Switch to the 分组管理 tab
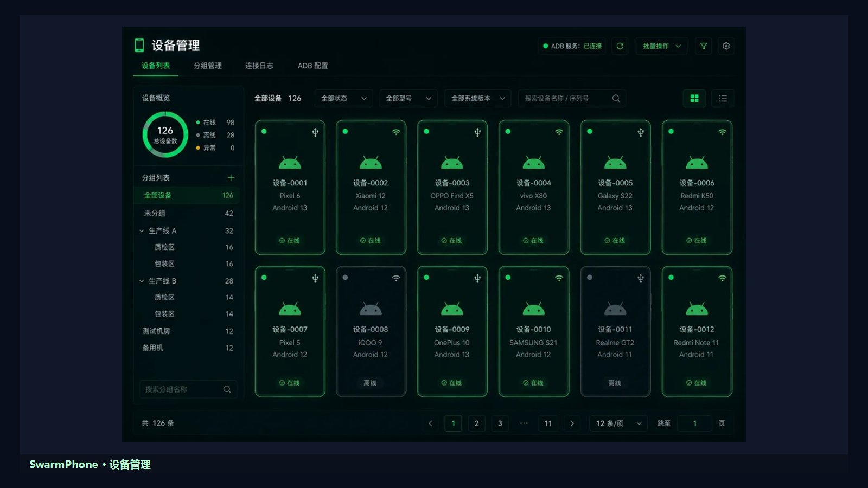 click(x=207, y=66)
